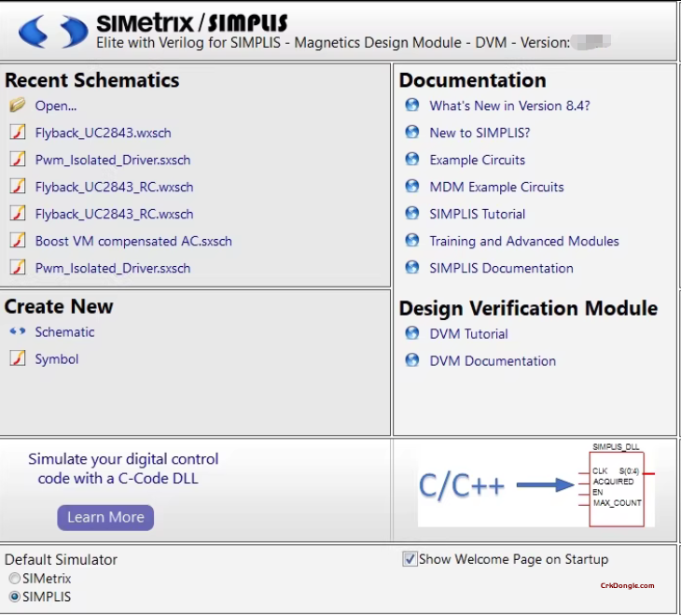Click the globe icon beside MDM Example Circuits
681x616 pixels.
[x=412, y=186]
